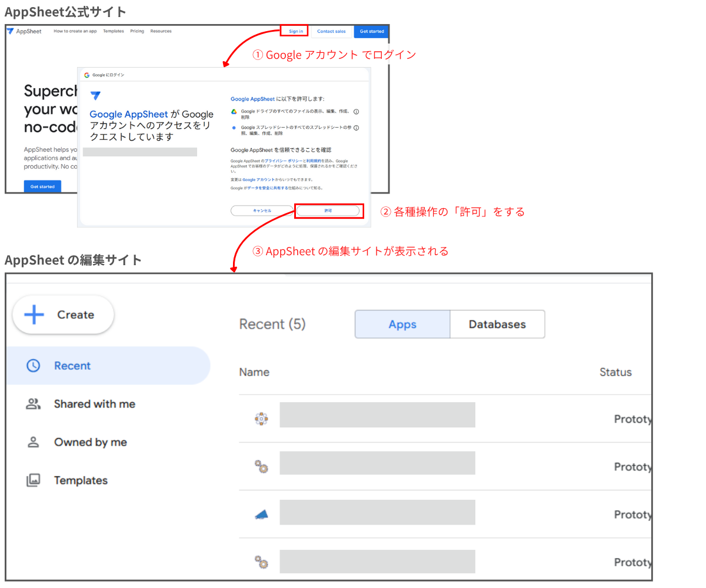Select the Recent clock icon in the sidebar

pos(32,366)
